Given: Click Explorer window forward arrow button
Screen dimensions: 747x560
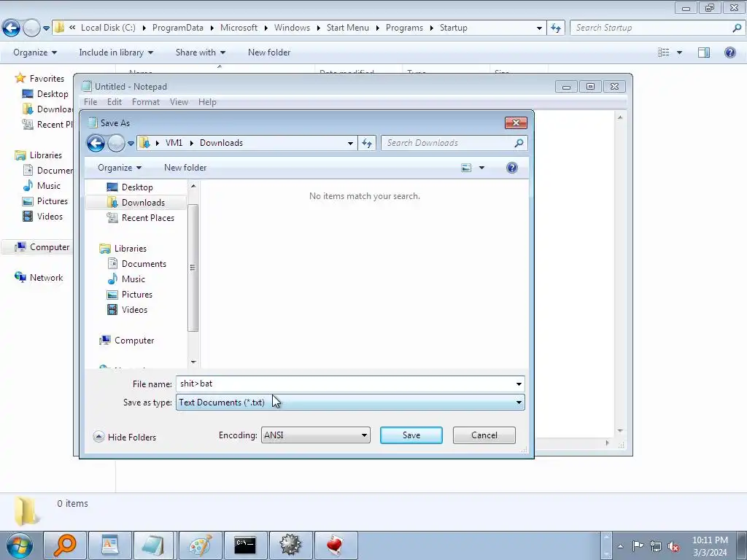Looking at the screenshot, I should [31, 28].
